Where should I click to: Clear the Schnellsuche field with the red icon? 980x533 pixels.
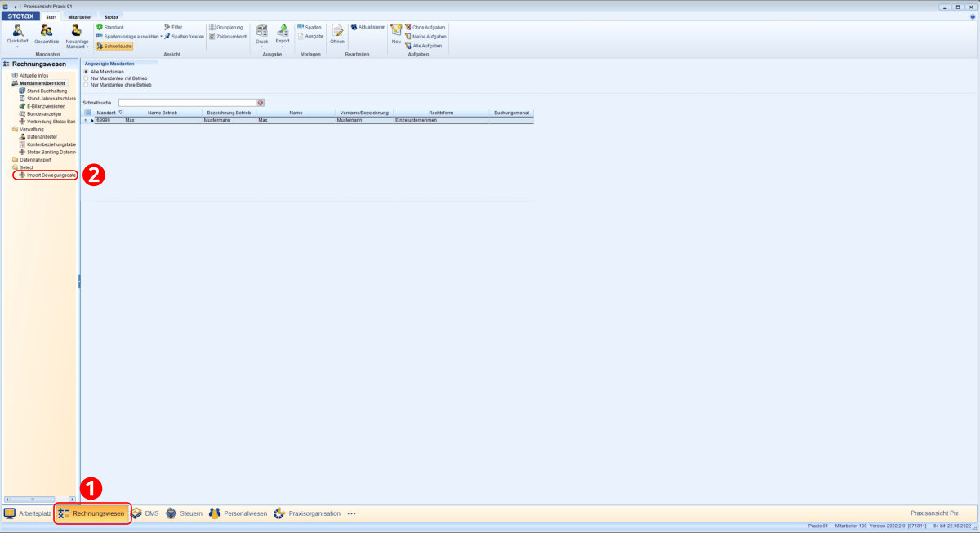(260, 102)
